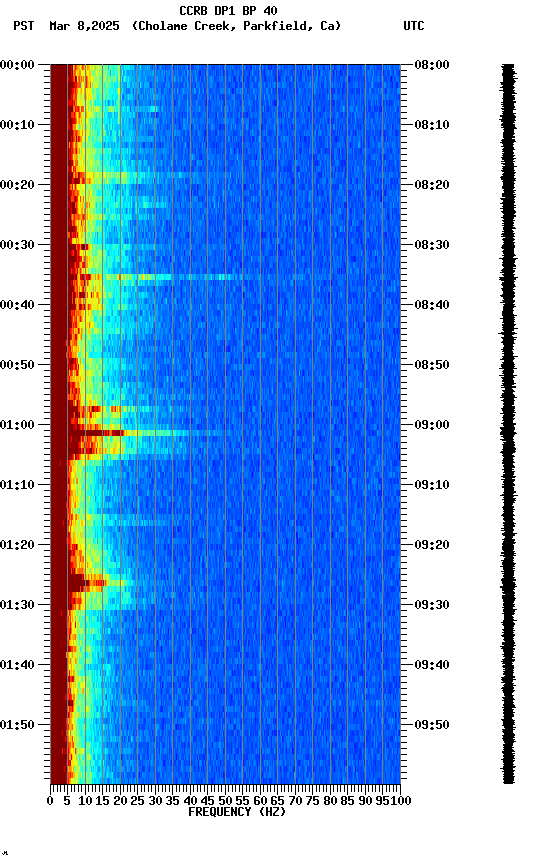The image size is (552, 864).
Task: Click the 00:50 PST time label
Action: [x=17, y=365]
